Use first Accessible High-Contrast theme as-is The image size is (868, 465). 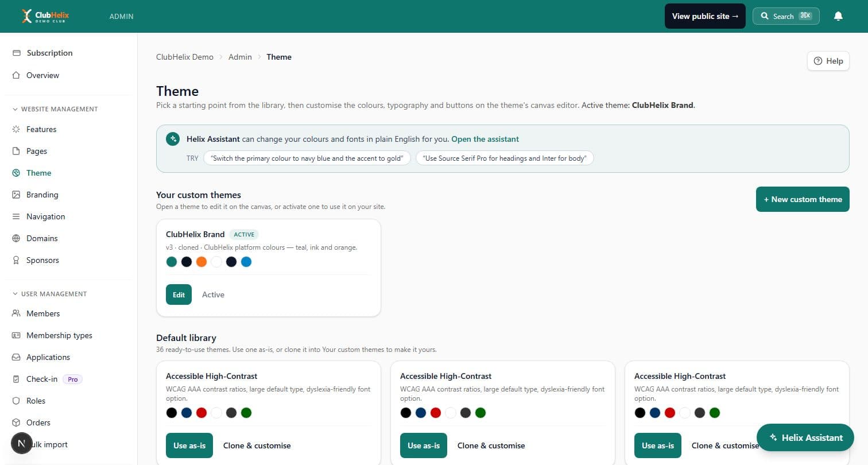point(189,445)
